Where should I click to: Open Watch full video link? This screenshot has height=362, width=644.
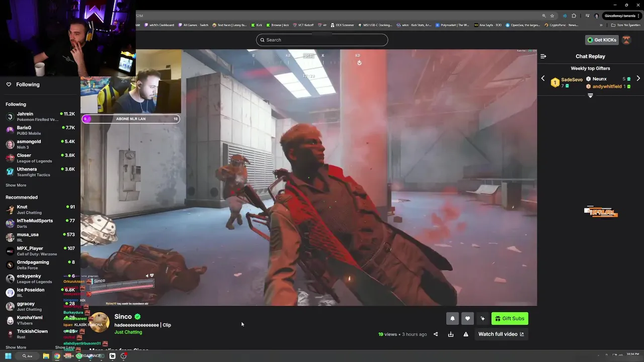click(x=501, y=334)
